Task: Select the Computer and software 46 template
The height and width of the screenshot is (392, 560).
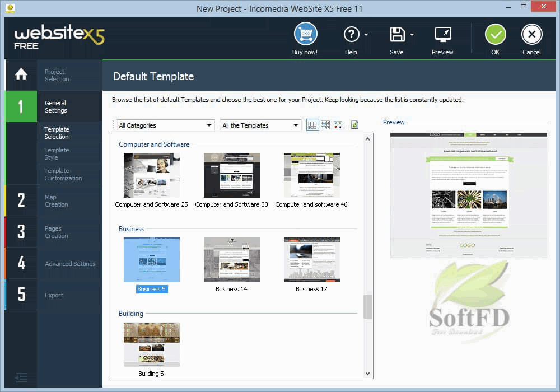Action: 311,175
